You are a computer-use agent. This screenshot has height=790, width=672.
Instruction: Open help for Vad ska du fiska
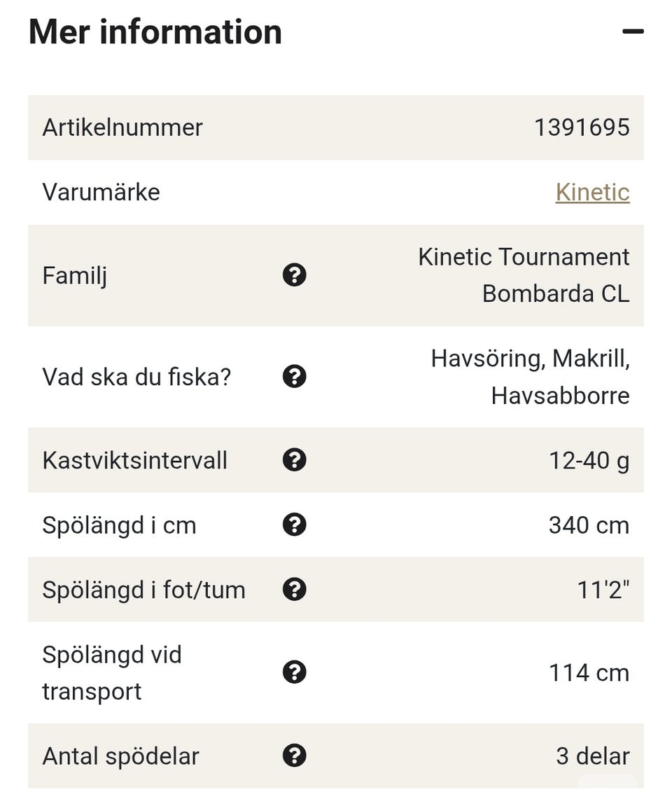coord(295,377)
